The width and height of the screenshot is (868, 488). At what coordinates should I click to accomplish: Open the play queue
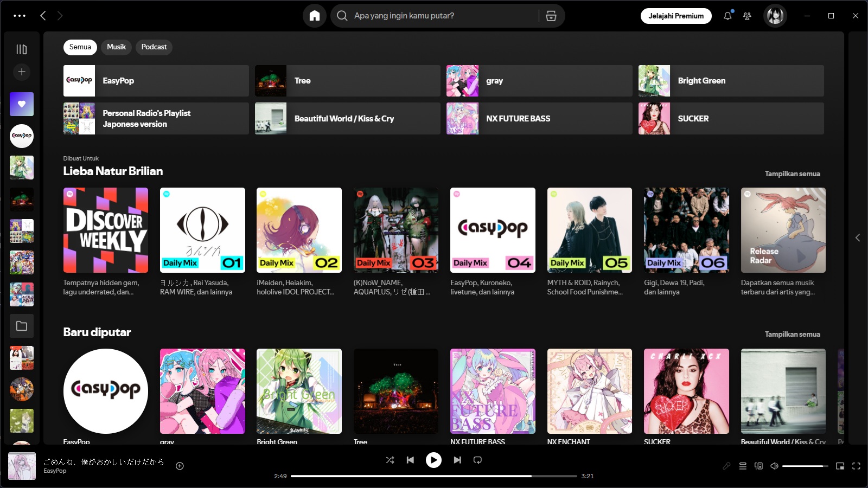point(743,466)
